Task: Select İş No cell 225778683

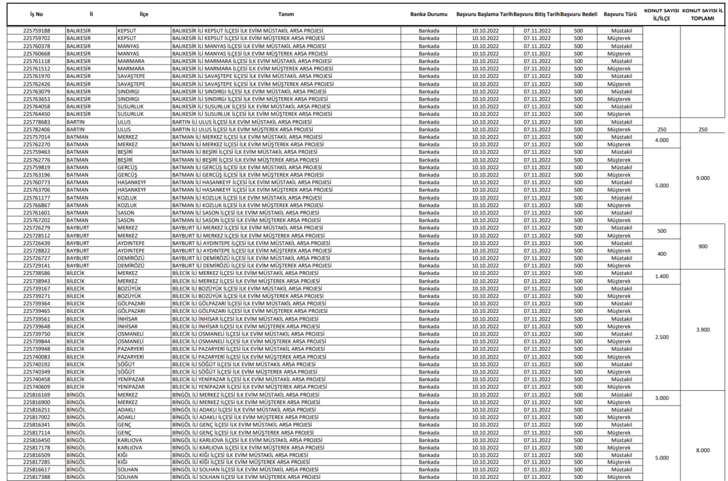Action: (x=36, y=122)
